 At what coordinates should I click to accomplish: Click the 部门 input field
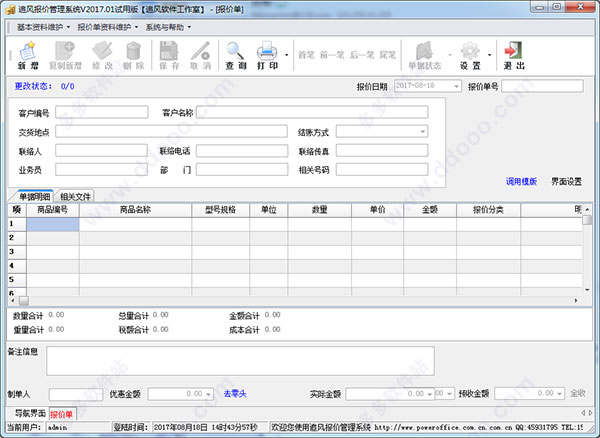(242, 169)
